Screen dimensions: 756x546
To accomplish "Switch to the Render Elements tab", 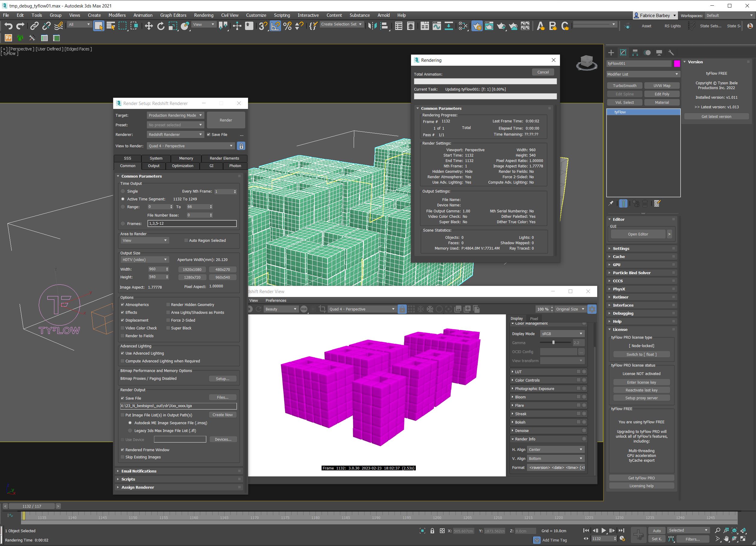I will click(x=224, y=159).
